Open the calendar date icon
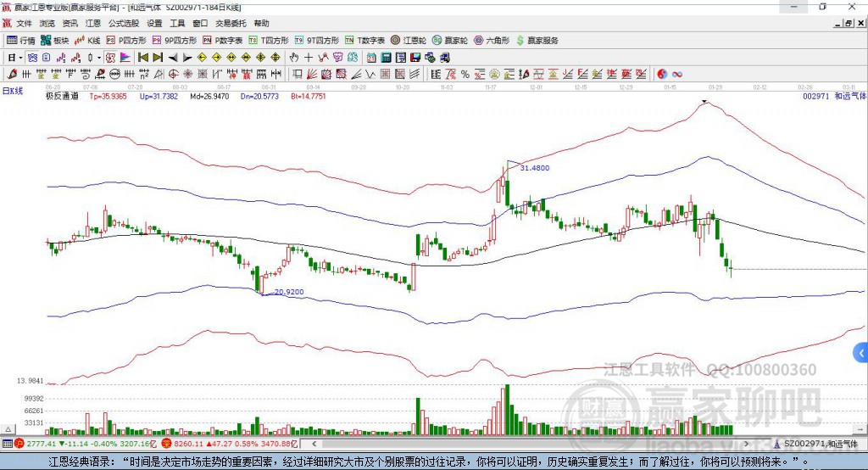This screenshot has width=868, height=470. 371,58
